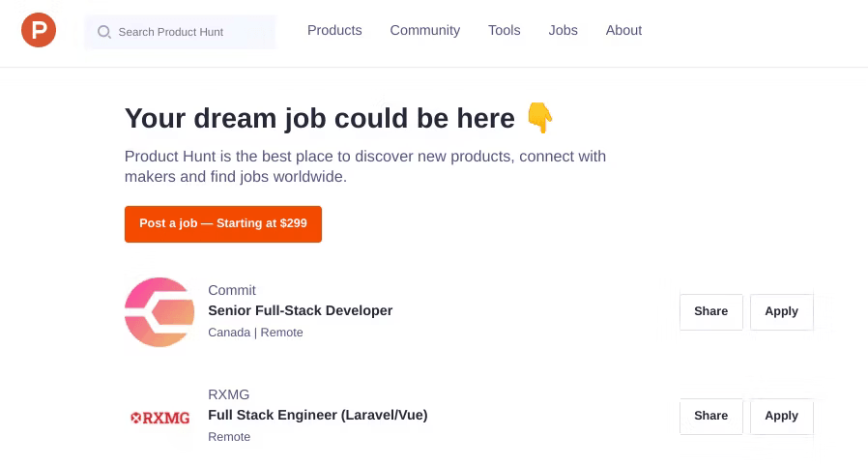Apply to the RXMG Full Stack Engineer job
Image resolution: width=868 pixels, height=465 pixels.
coord(781,416)
